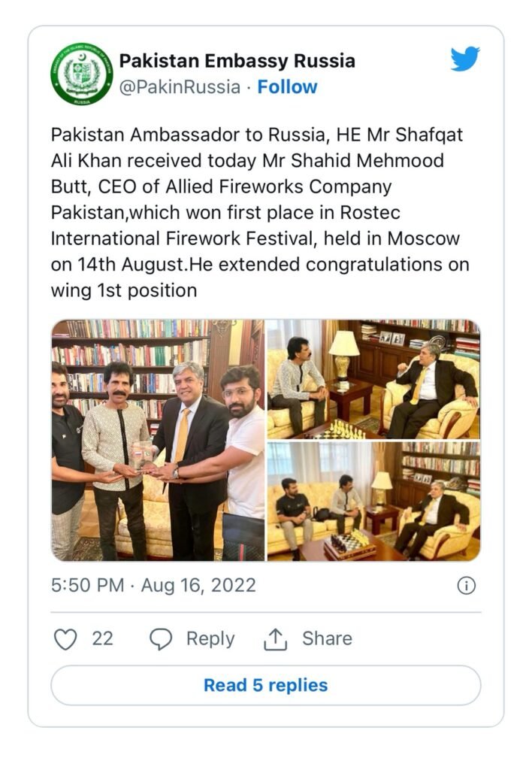Click the like count 22
The width and height of the screenshot is (532, 770).
102,638
